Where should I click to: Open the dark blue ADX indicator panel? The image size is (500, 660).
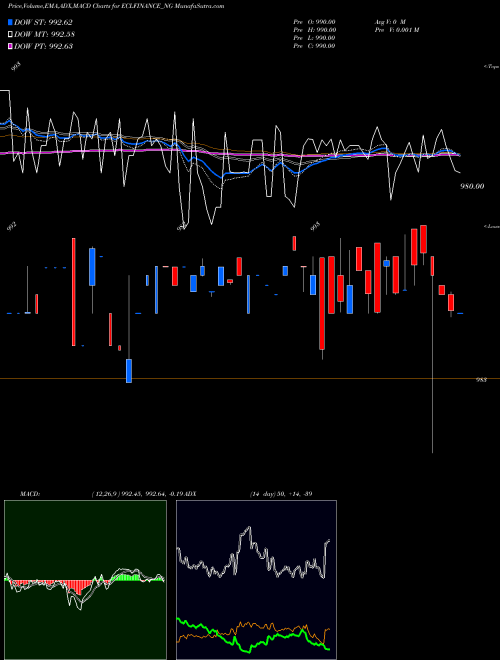pos(256,580)
